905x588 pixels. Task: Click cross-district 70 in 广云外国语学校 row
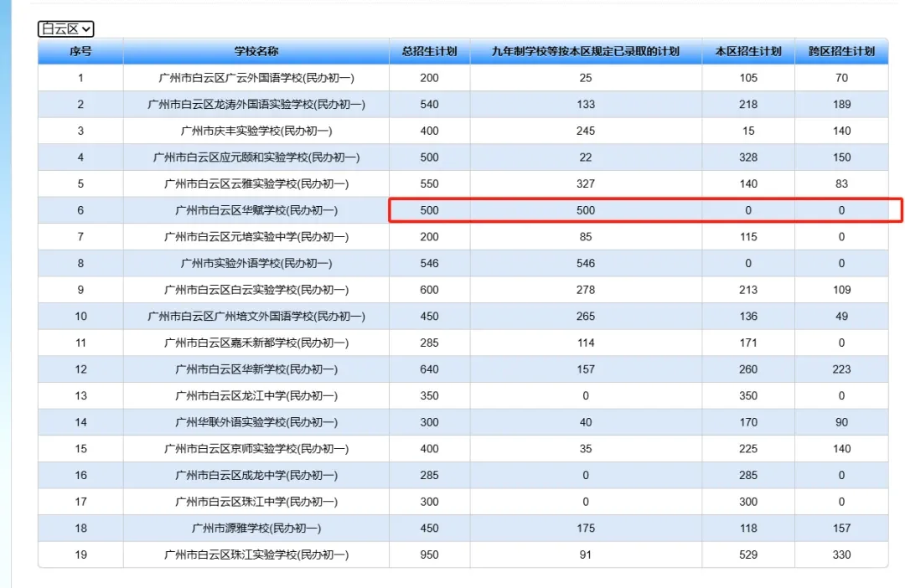click(x=841, y=78)
